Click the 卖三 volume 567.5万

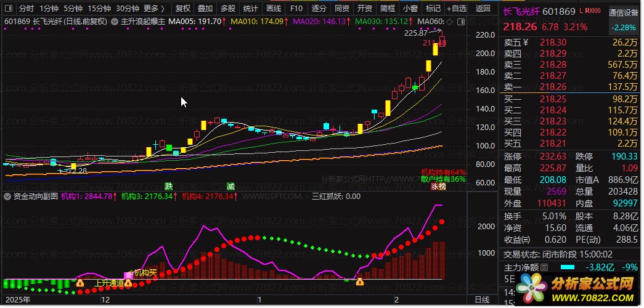click(x=623, y=65)
